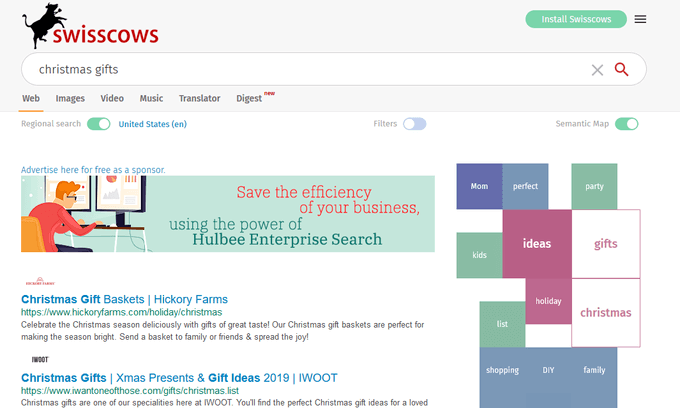680x408 pixels.
Task: Open the Translator tab
Action: pos(199,98)
